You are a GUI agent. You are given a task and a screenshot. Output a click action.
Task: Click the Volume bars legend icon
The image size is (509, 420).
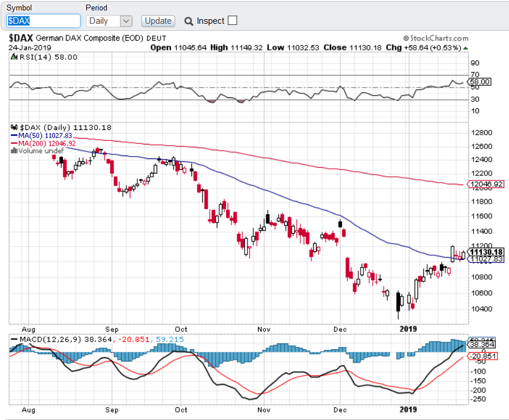point(14,150)
